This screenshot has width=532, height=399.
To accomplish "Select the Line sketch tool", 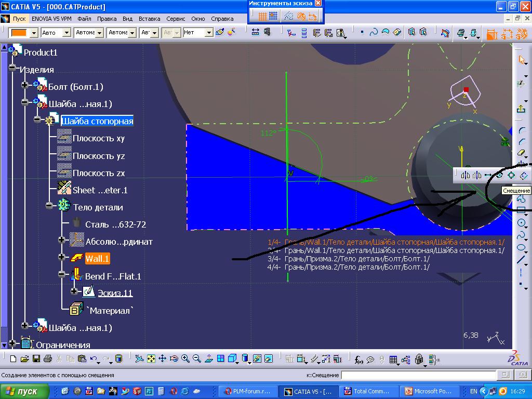I will (521, 260).
